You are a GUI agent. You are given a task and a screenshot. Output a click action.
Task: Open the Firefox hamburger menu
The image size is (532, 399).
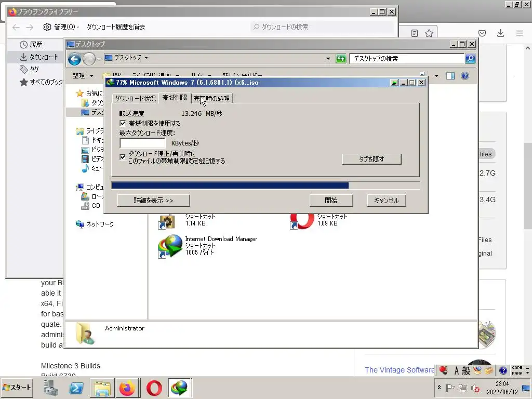[520, 33]
